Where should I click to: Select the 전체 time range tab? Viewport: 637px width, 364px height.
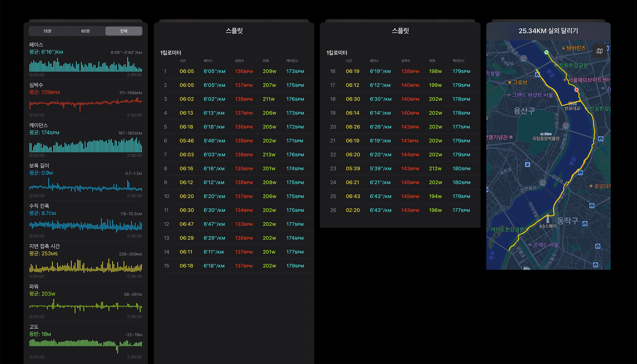point(124,31)
